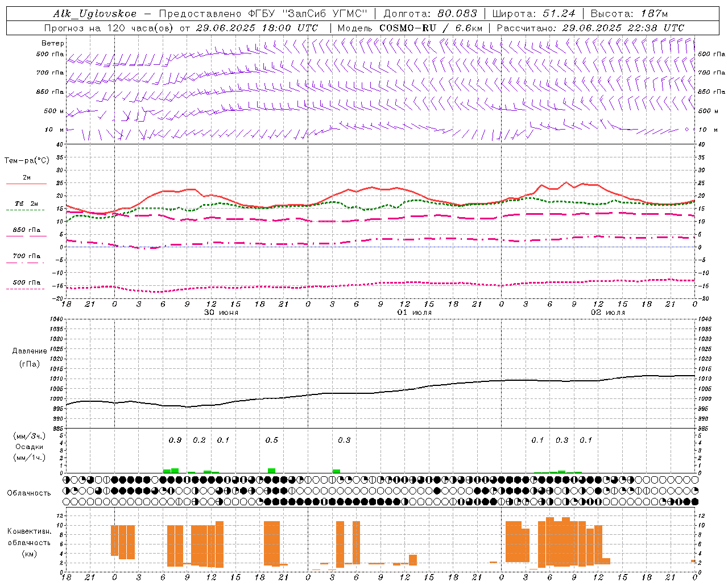Click the model label COSMO-RU / 6.6км
This screenshot has width=728, height=582.
click(431, 28)
